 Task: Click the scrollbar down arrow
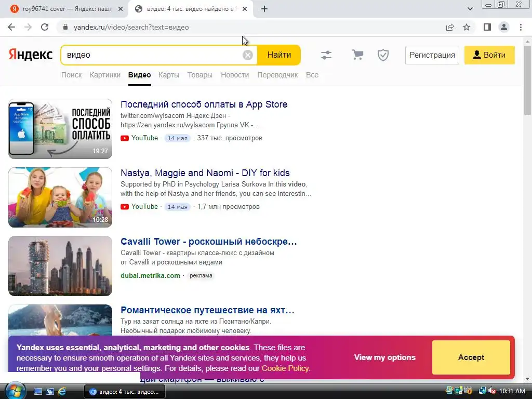point(528,379)
